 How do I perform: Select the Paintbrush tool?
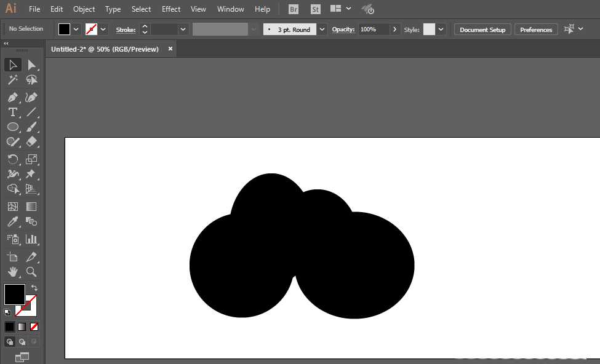click(x=31, y=127)
